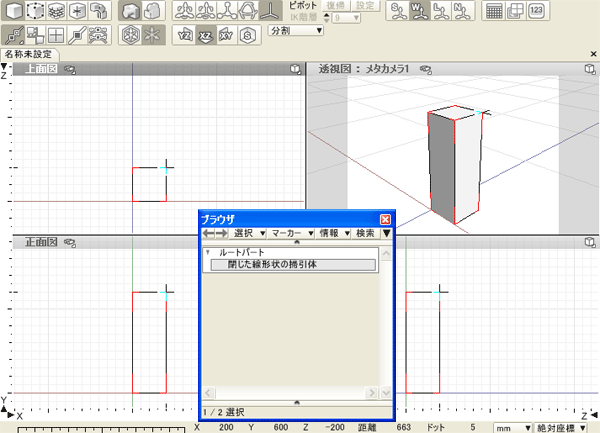Select the bent pipe shape mode icon
The image size is (600, 433).
click(x=98, y=10)
